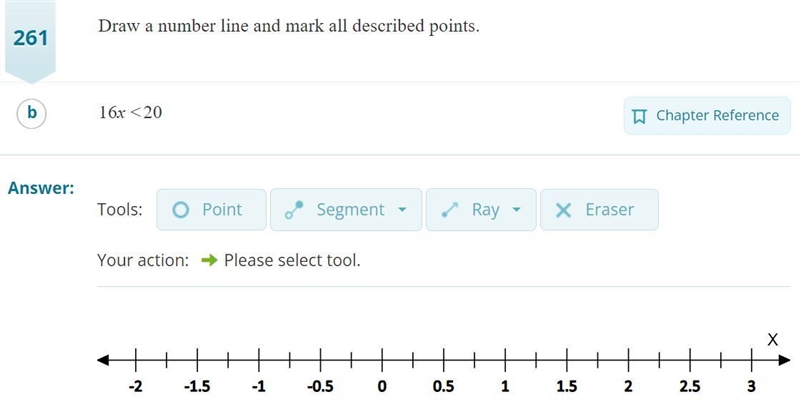Click the green arrow beside Your action
This screenshot has height=409, width=800.
pos(209,261)
